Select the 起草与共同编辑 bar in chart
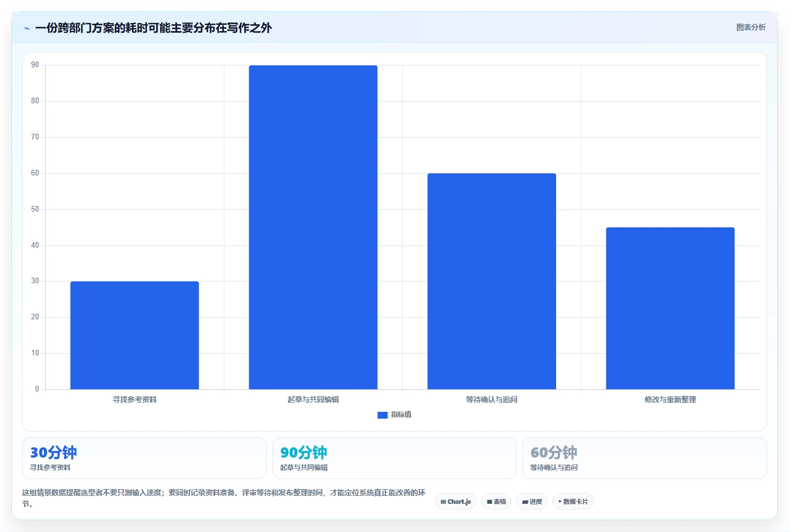 pos(313,227)
